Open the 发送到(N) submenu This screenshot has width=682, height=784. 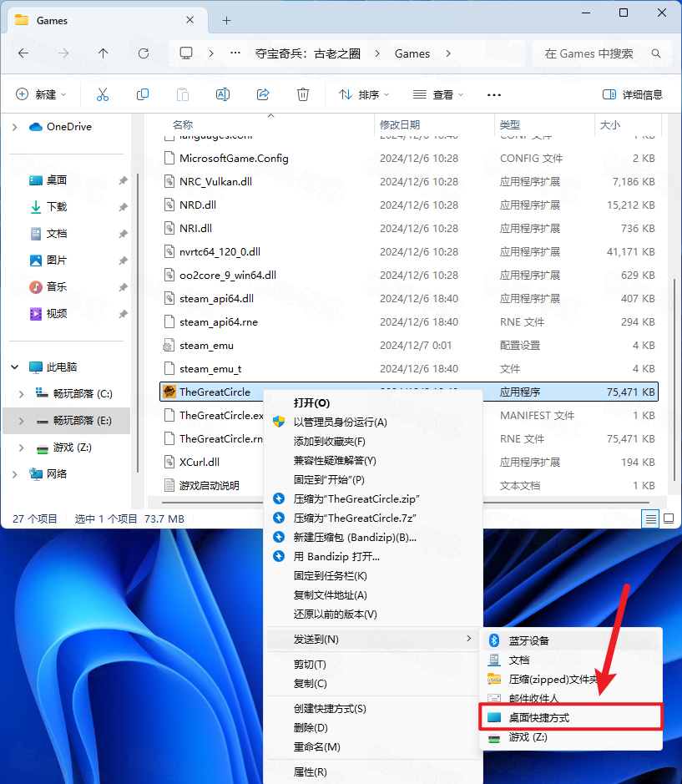(372, 639)
